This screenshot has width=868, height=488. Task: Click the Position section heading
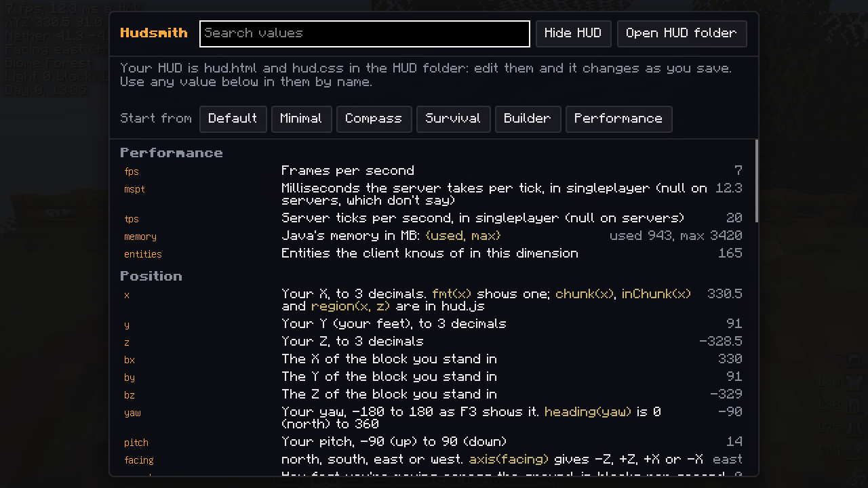coord(151,277)
